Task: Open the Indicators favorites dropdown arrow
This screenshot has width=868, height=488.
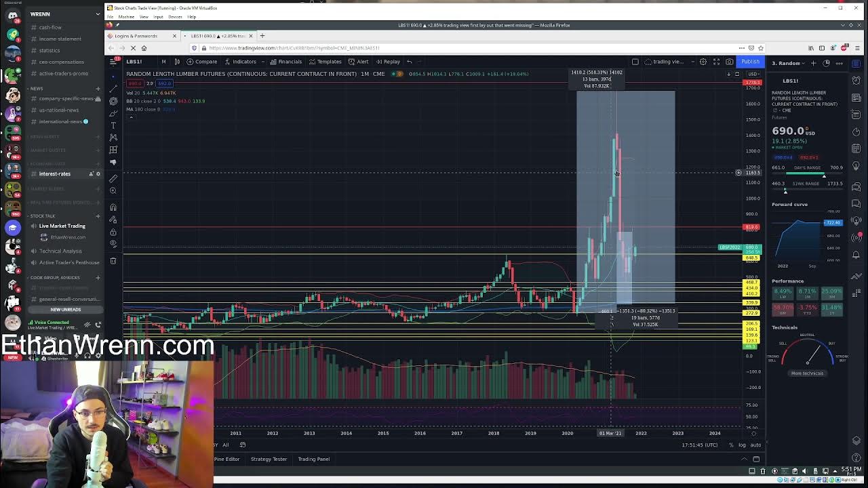Action: 262,62
